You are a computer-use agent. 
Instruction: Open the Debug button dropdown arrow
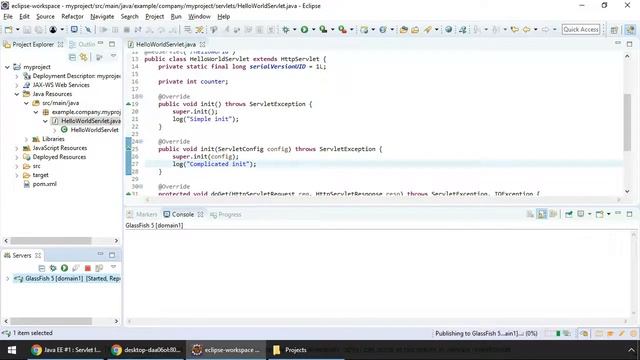[x=294, y=29]
